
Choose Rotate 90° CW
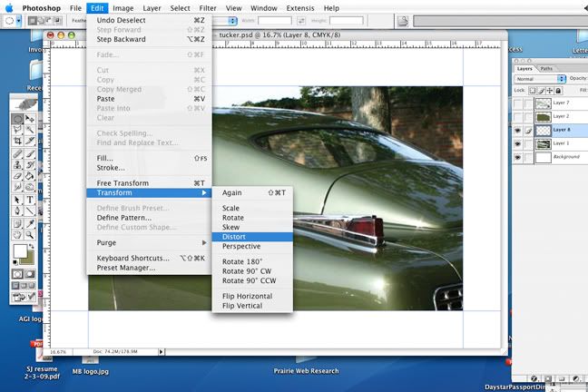coord(252,270)
